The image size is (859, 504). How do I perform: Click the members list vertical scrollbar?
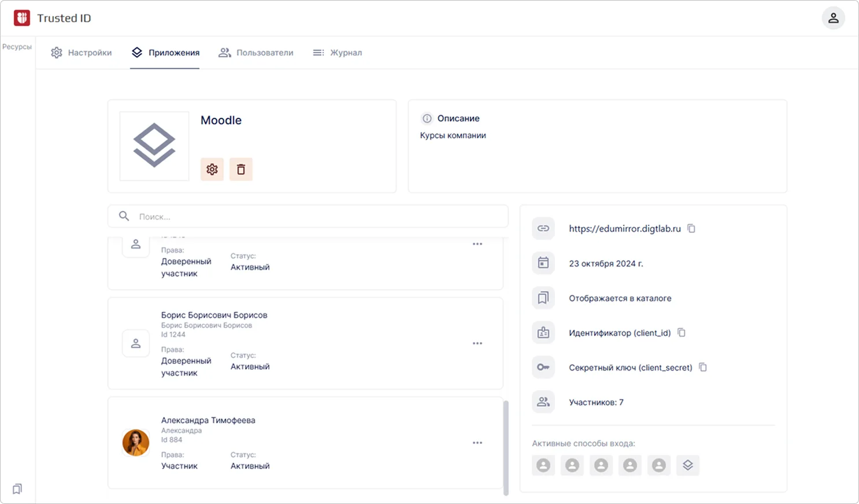pos(506,447)
